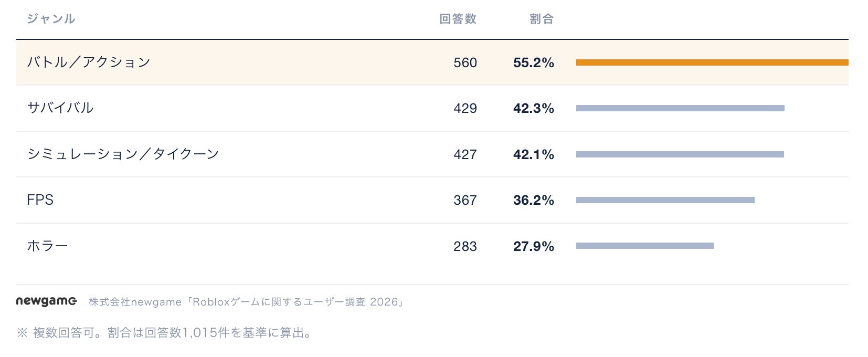Click the Robloxゲームに関するユーザー調査 source text

pos(278,302)
